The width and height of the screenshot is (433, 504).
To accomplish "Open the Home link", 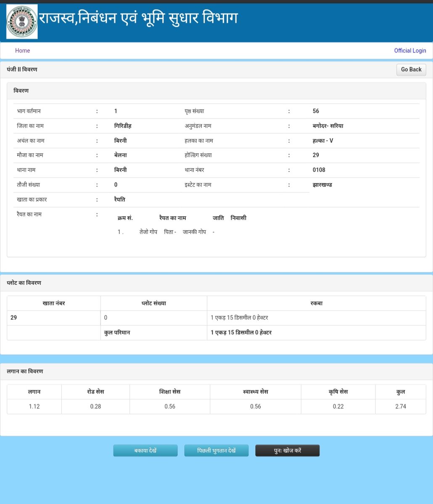I will 23,50.
